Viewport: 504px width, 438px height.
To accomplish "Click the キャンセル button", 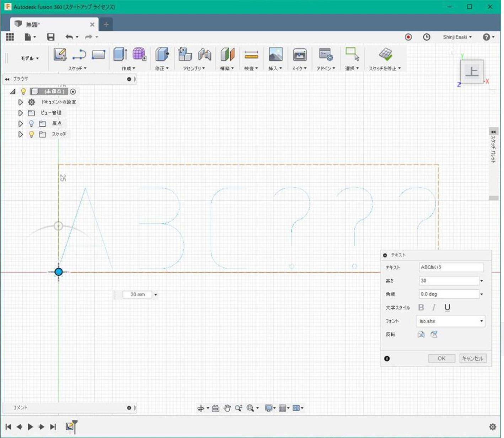I will click(473, 358).
